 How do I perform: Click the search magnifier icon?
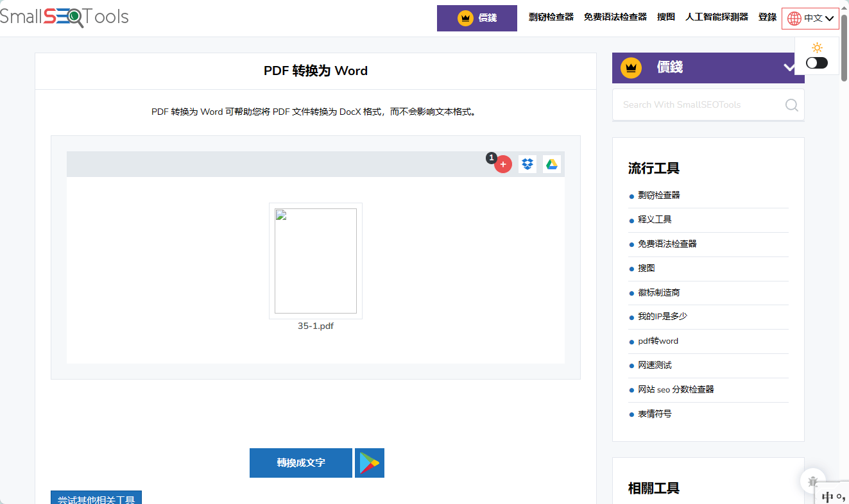[791, 105]
